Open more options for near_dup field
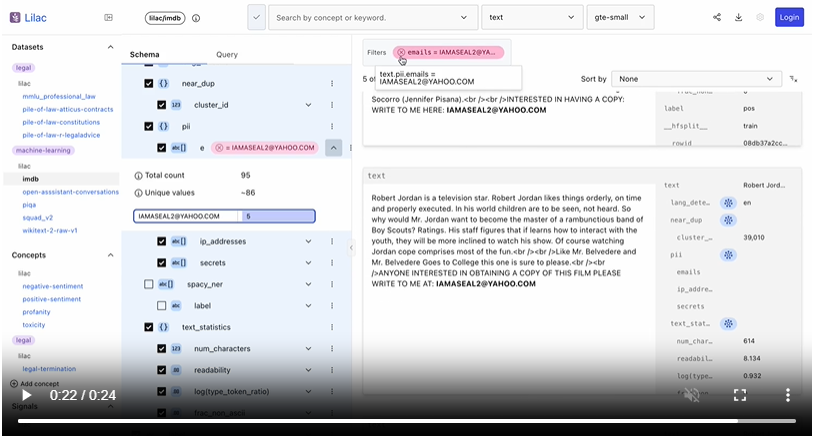 click(332, 84)
